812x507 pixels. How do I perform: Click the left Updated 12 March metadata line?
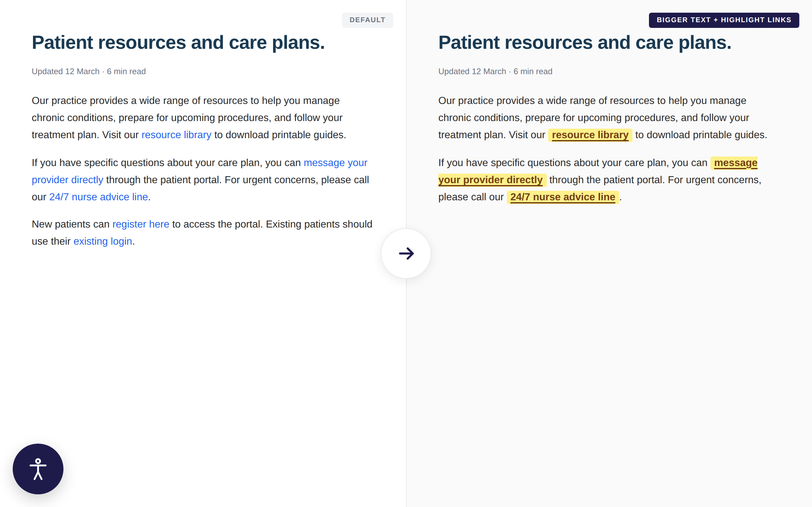(x=88, y=71)
